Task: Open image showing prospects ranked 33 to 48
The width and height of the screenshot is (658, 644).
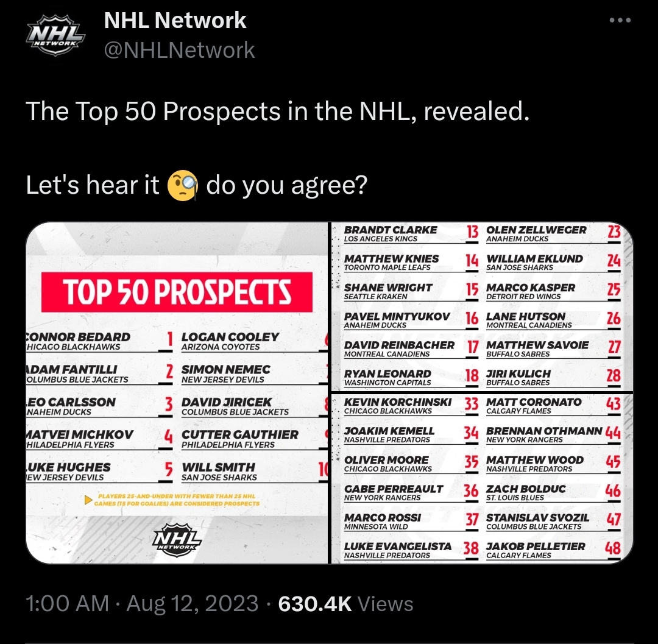Action: (x=481, y=478)
